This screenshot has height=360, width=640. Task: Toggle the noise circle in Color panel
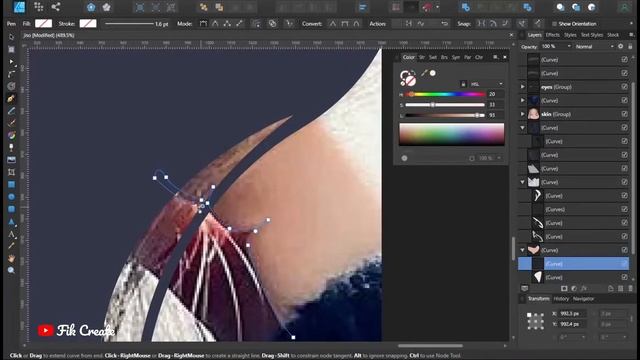[x=404, y=158]
